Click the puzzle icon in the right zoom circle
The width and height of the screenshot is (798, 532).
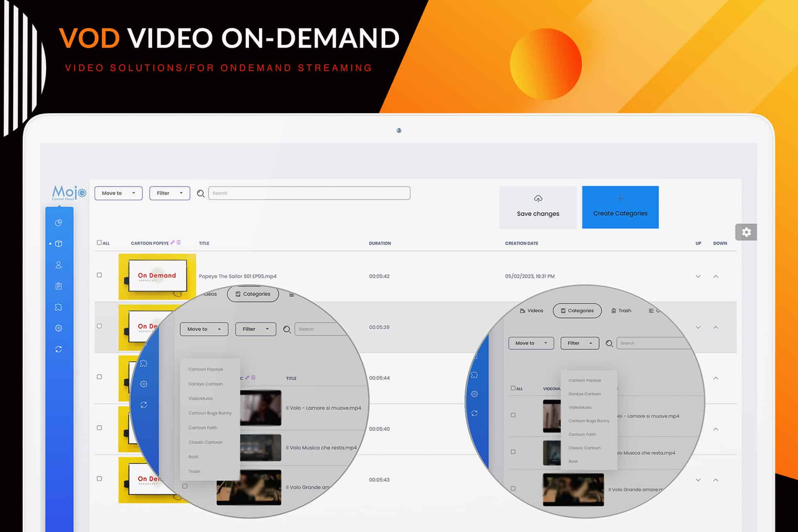tap(474, 375)
